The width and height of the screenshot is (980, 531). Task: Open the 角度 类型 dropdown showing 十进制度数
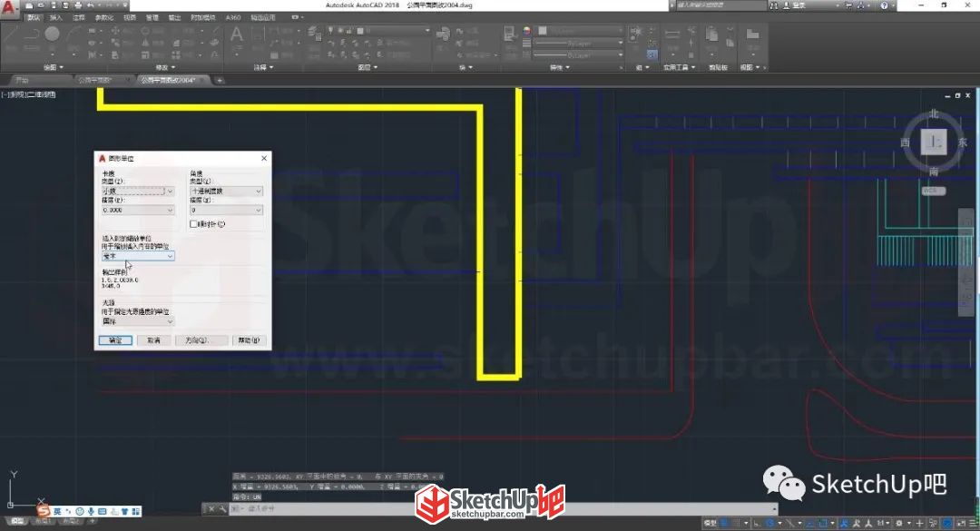point(226,191)
